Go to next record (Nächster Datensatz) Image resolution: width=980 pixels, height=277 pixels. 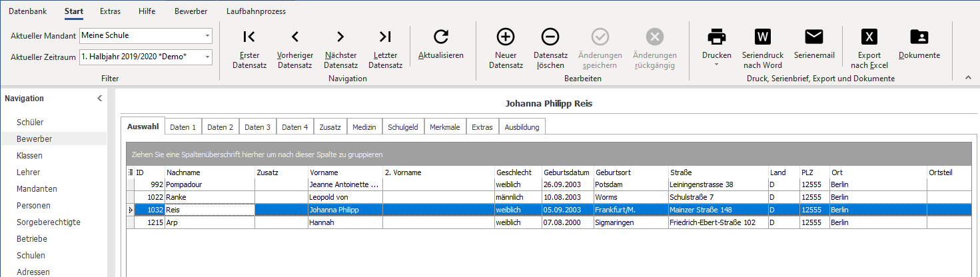coord(340,37)
